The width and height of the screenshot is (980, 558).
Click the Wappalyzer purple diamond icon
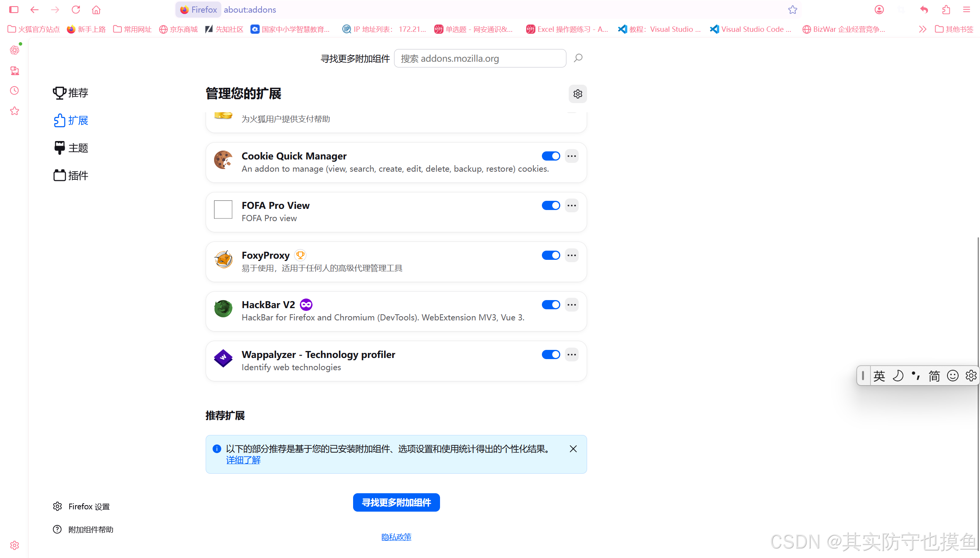point(223,358)
